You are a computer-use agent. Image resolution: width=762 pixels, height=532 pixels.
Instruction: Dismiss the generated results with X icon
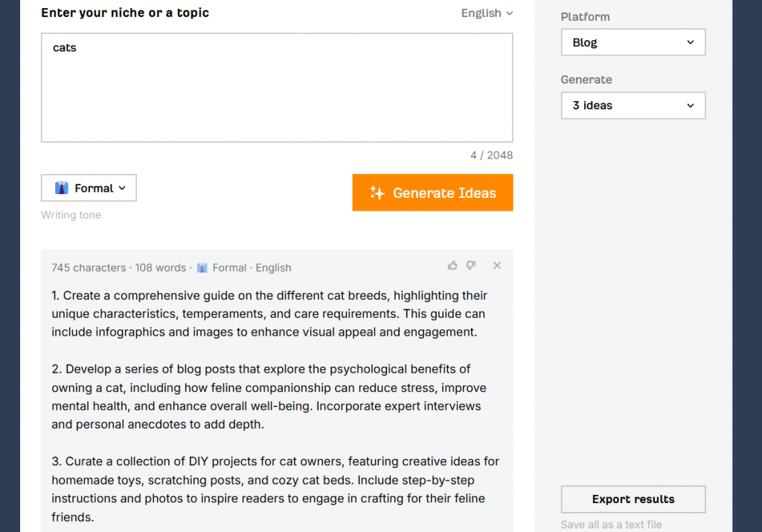point(497,266)
